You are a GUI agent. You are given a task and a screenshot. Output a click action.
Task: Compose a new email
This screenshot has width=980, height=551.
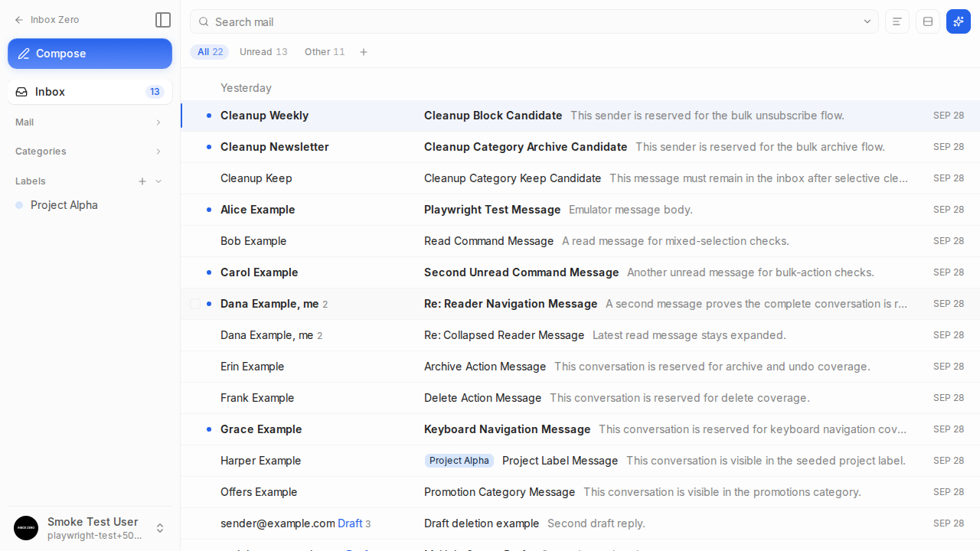tap(90, 54)
